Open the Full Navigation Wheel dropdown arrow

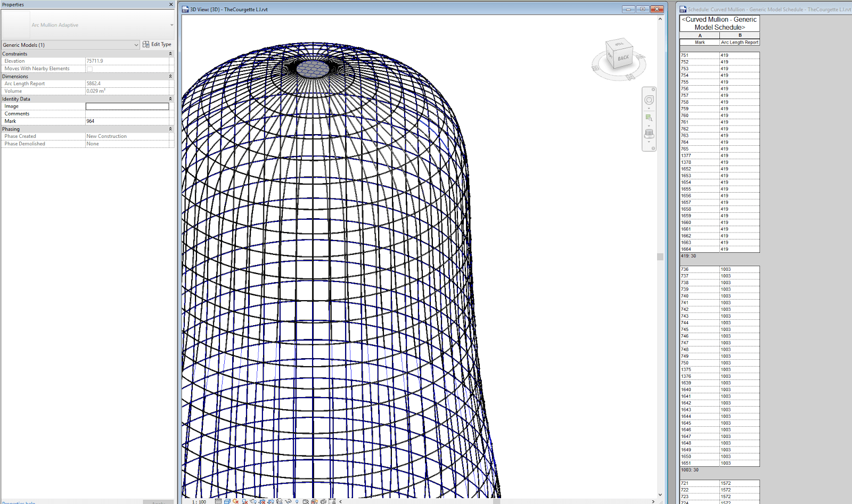[x=649, y=109]
